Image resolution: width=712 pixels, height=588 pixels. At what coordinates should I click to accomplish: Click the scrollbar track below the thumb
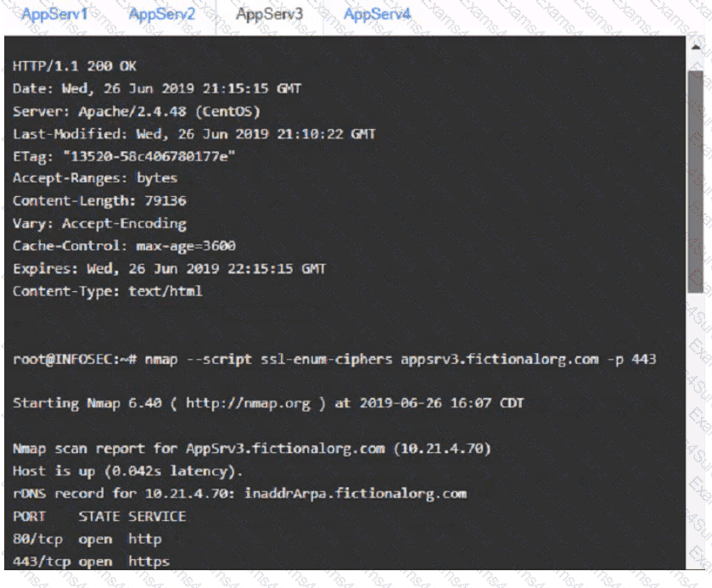(x=695, y=430)
